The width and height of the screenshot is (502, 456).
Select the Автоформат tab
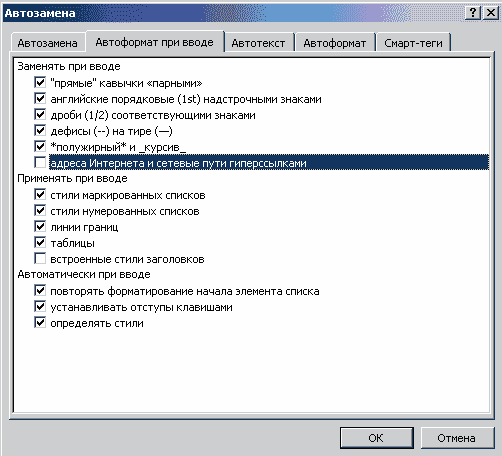[335, 43]
